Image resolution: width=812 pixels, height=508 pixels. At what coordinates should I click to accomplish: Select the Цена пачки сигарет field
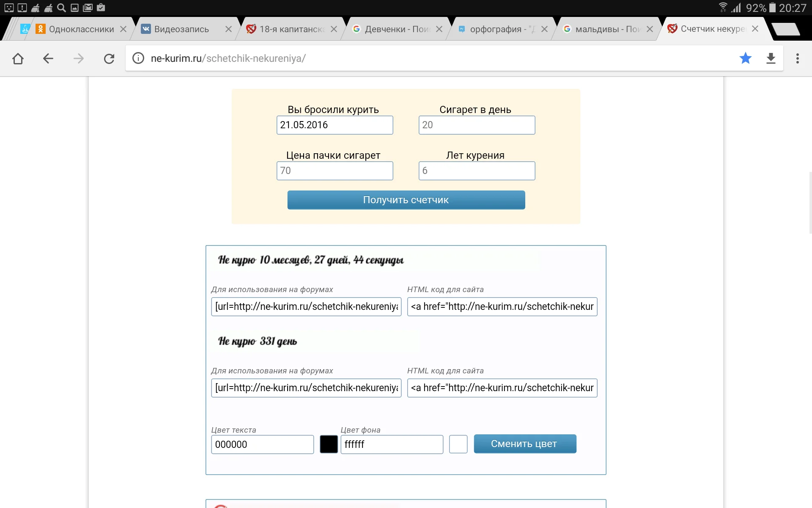pos(335,171)
